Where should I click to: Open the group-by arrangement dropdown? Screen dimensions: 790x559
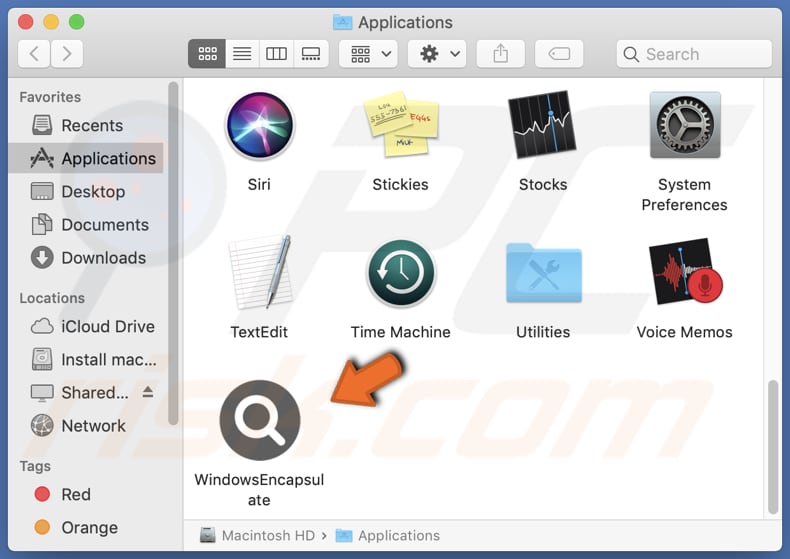[x=368, y=53]
